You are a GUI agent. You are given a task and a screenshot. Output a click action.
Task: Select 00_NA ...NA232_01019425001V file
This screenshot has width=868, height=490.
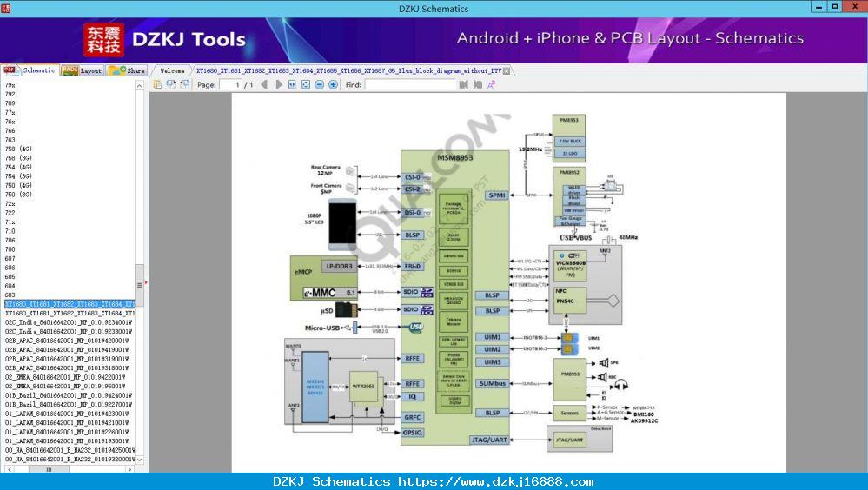tap(70, 450)
